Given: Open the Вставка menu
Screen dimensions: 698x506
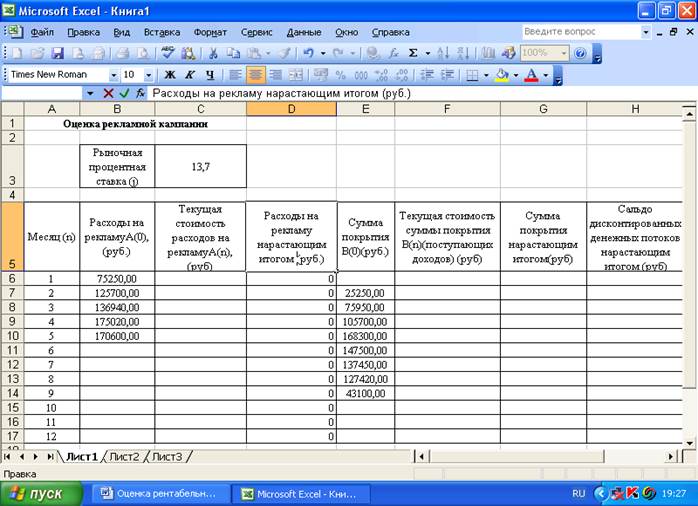Looking at the screenshot, I should 162,32.
